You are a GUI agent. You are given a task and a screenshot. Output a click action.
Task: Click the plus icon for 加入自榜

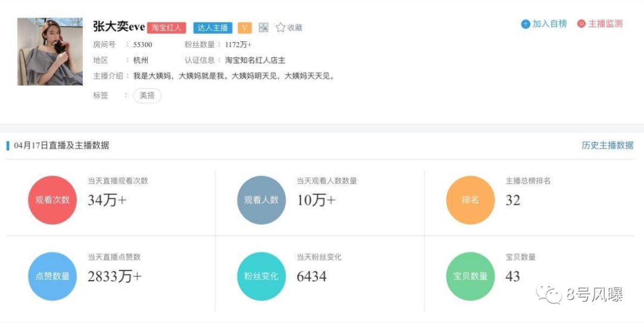coord(525,24)
